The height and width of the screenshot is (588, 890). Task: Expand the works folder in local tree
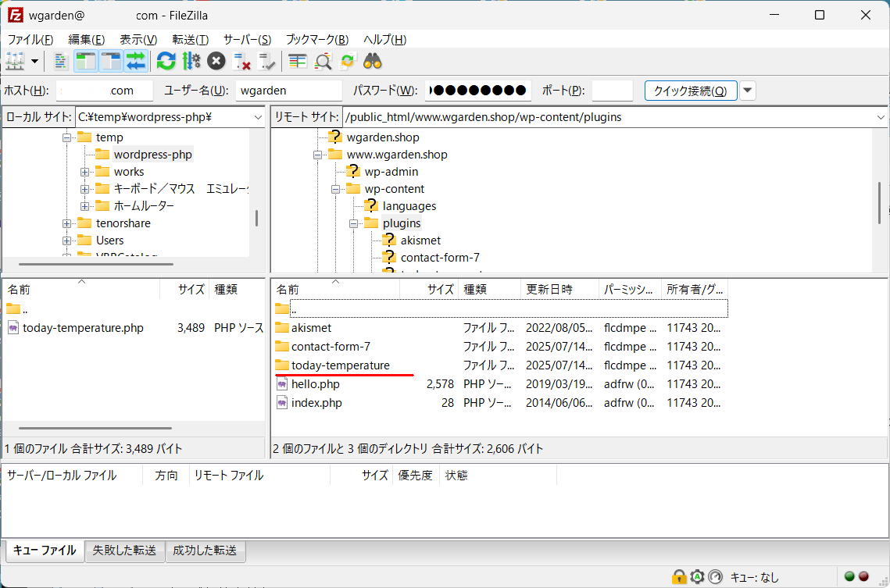(x=84, y=172)
